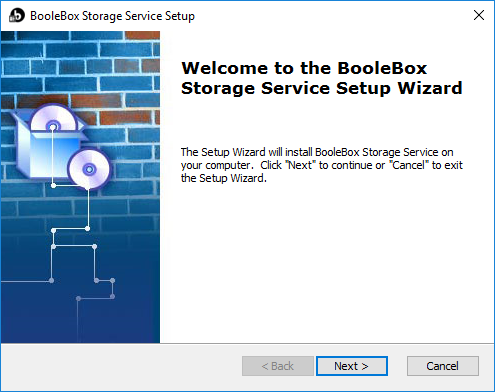Viewport: 495px width, 392px height.
Task: Click the quoted "Next" word in the description
Action: tap(300, 165)
